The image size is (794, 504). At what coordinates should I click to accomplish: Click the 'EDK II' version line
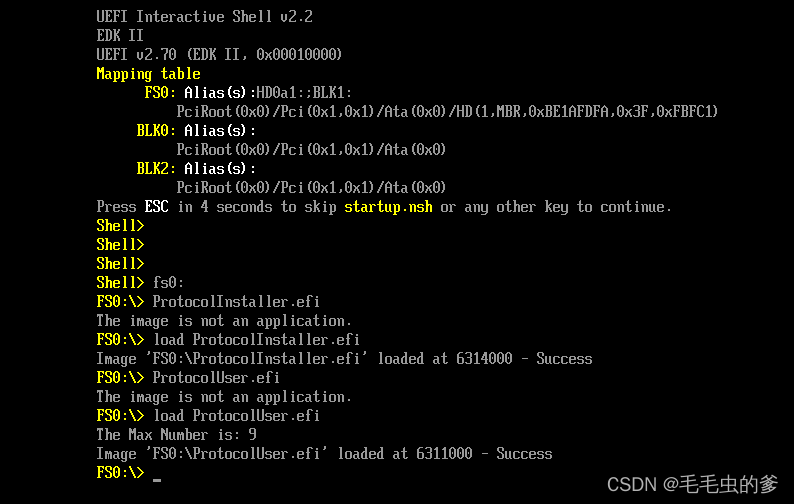pyautogui.click(x=120, y=36)
